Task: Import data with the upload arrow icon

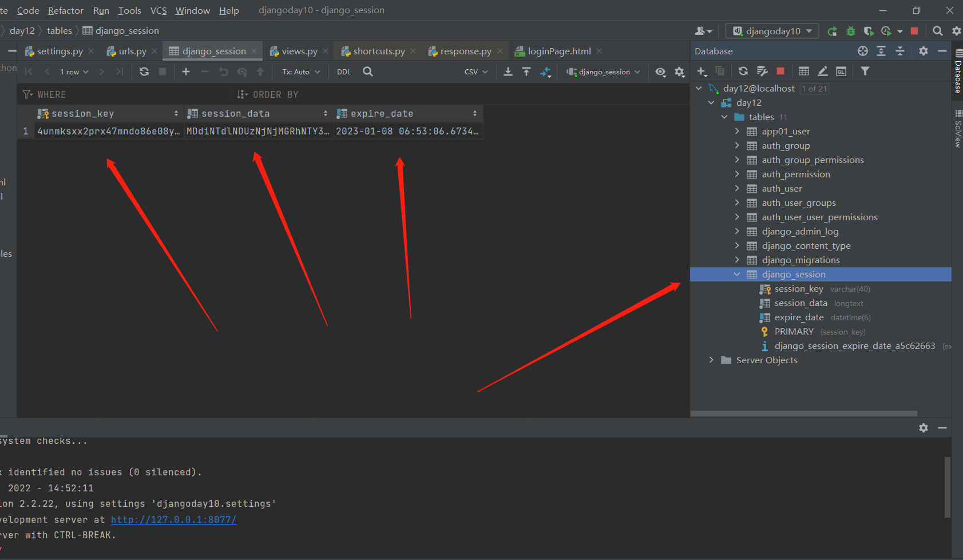Action: pyautogui.click(x=526, y=72)
